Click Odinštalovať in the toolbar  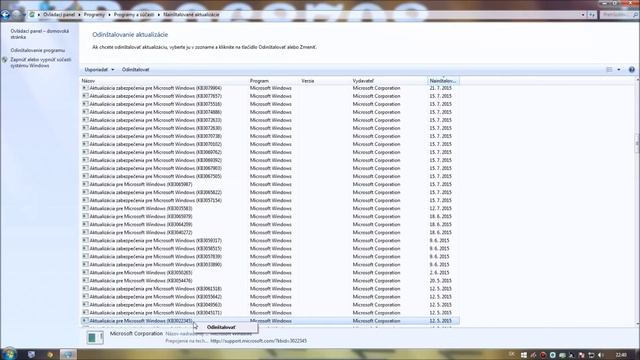pos(136,70)
